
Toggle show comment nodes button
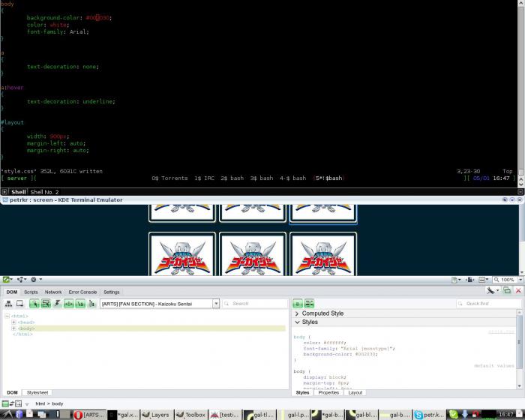point(69,304)
